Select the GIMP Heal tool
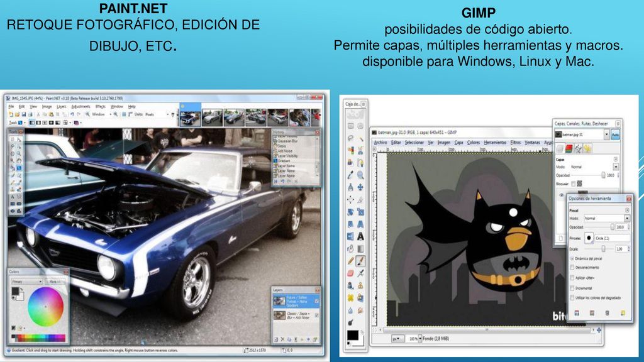The width and height of the screenshot is (644, 362). 350,297
